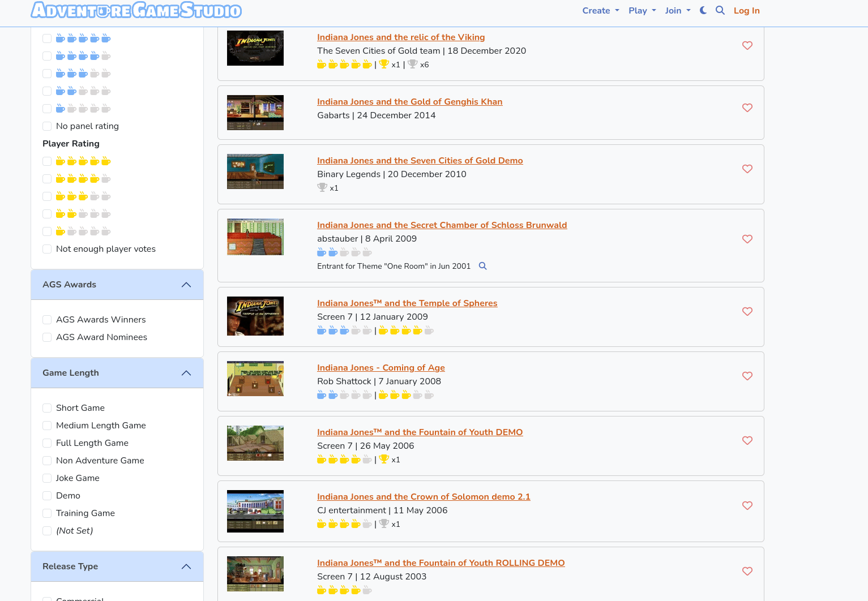This screenshot has width=868, height=601.
Task: Enable the AGS Awards Winners filter
Action: tap(47, 320)
